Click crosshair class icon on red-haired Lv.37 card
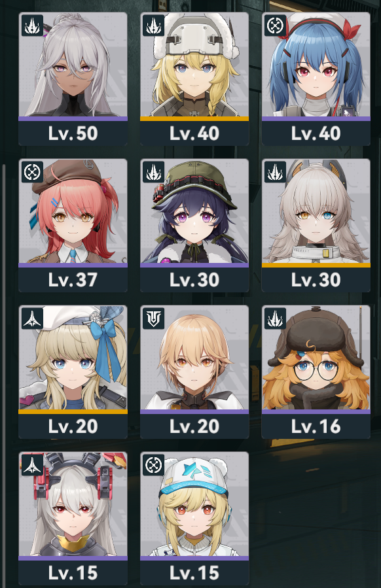This screenshot has width=381, height=588. click(32, 172)
